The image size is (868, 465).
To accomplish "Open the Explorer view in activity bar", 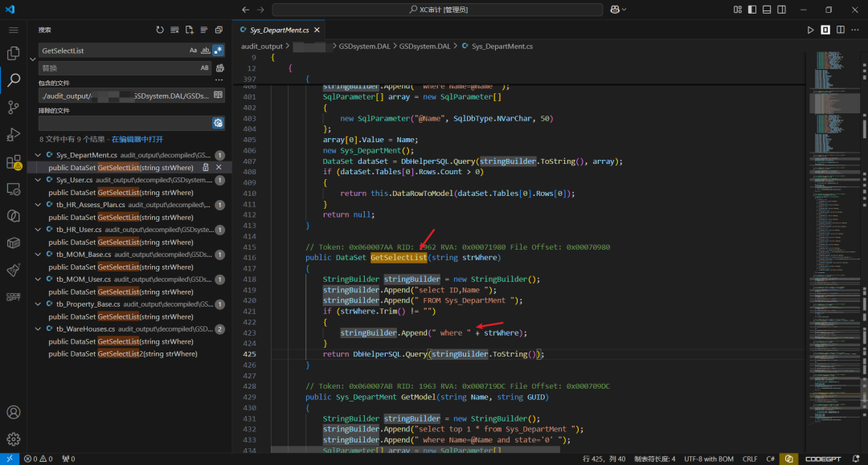I will pos(14,52).
